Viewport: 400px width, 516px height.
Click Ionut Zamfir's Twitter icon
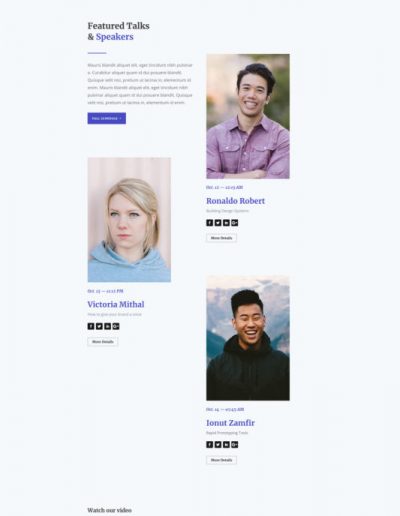[218, 445]
